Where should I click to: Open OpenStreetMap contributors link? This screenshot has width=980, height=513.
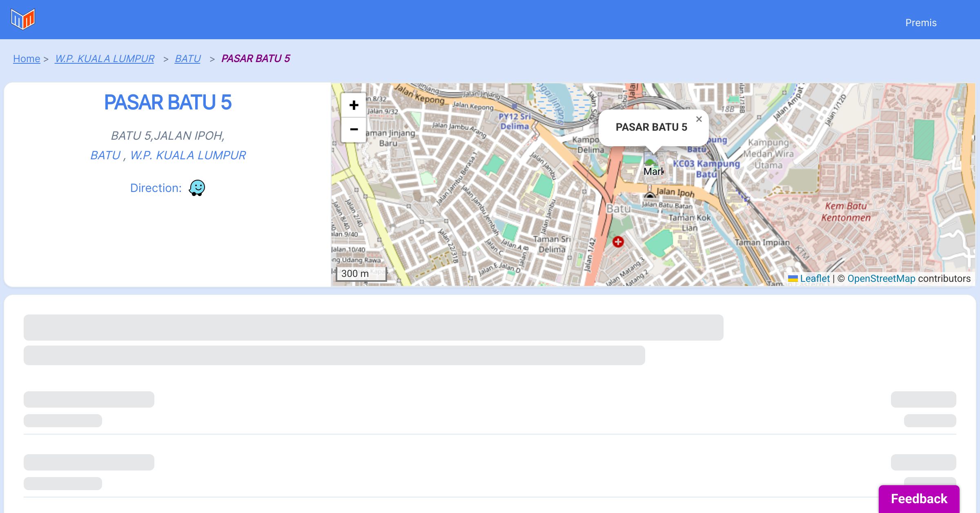[881, 279]
